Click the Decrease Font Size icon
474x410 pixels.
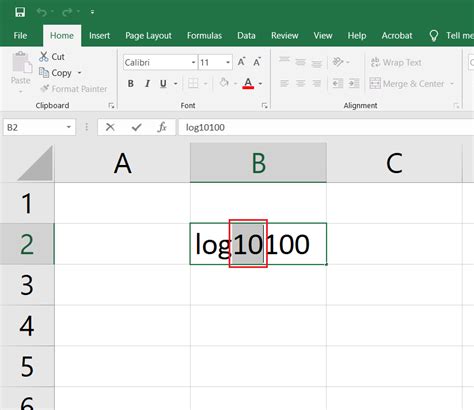click(257, 62)
